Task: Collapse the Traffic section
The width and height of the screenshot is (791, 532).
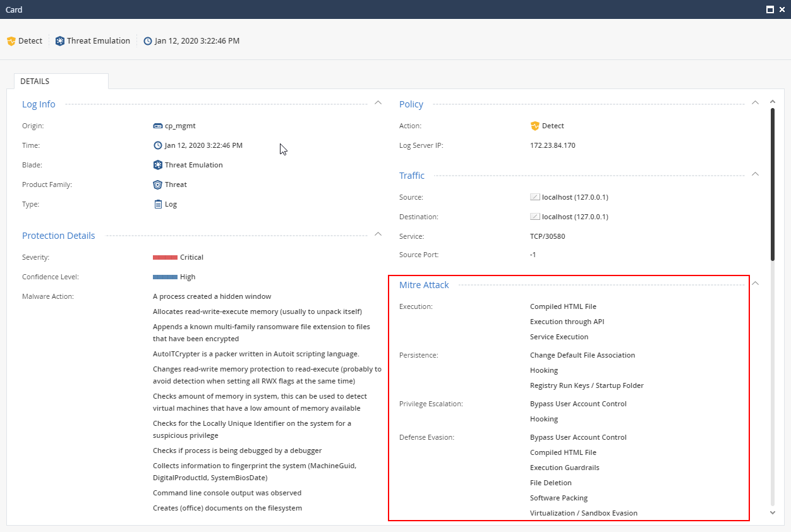Action: coord(755,174)
